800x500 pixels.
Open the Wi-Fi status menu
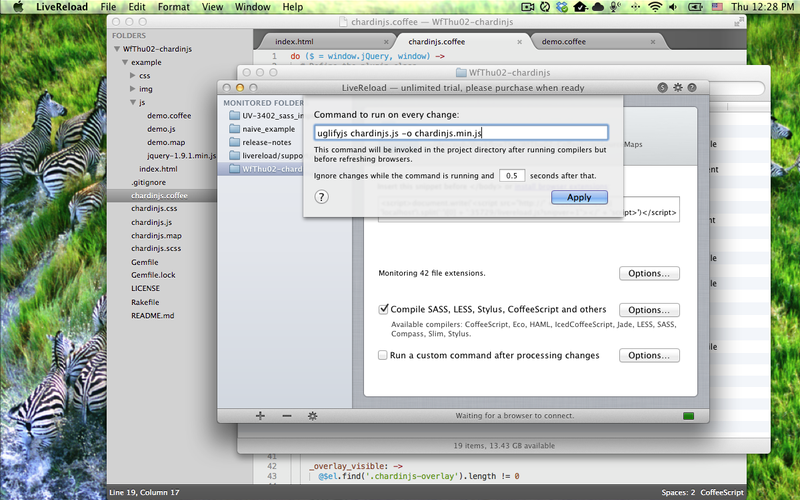[655, 7]
